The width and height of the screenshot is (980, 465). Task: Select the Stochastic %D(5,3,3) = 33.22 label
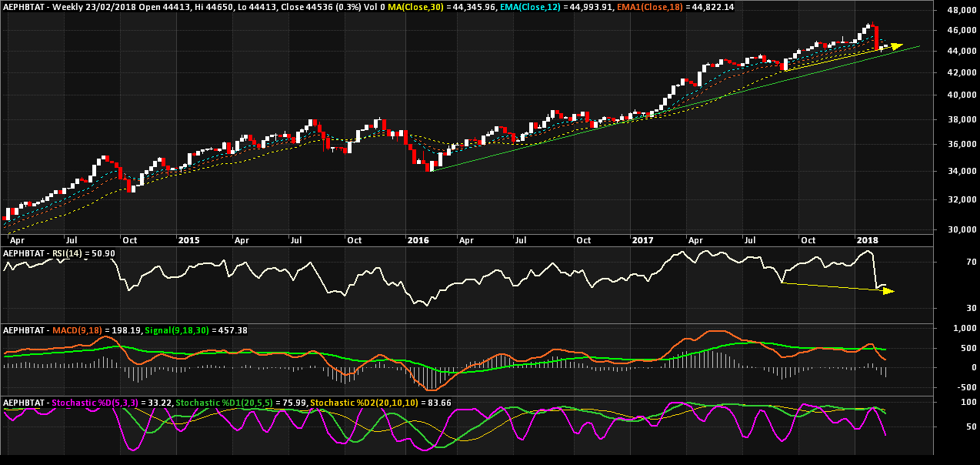[x=112, y=403]
